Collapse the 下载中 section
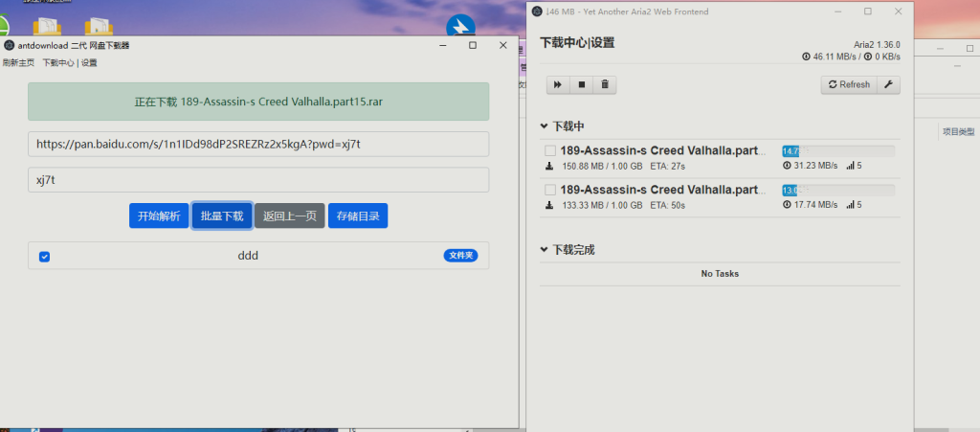 [x=545, y=125]
